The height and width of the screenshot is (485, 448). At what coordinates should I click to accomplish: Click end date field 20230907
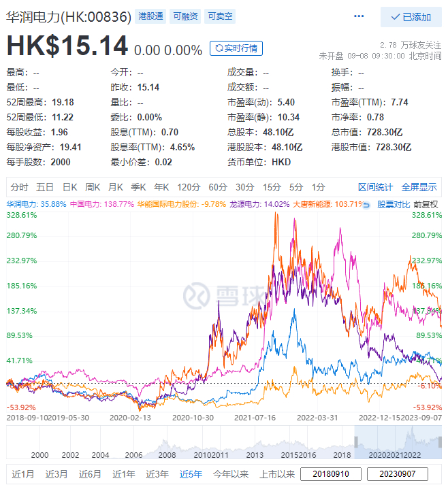(x=398, y=474)
